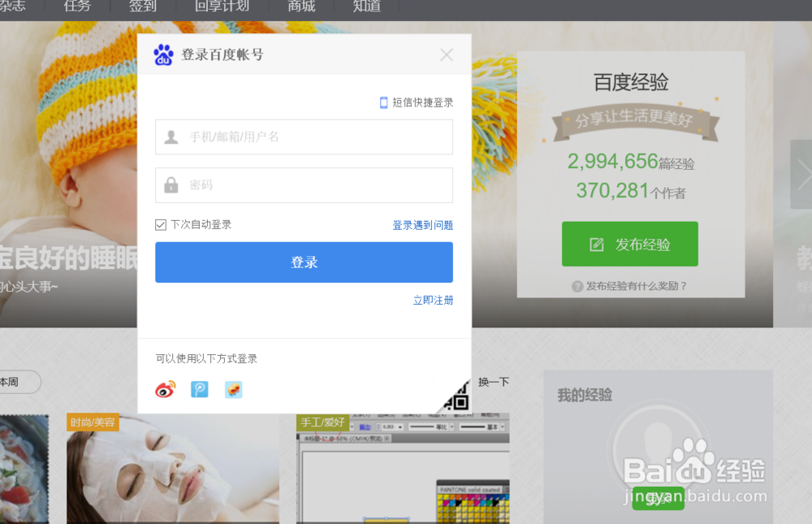Focus the phone/email/username input field
This screenshot has width=812, height=524.
[304, 136]
